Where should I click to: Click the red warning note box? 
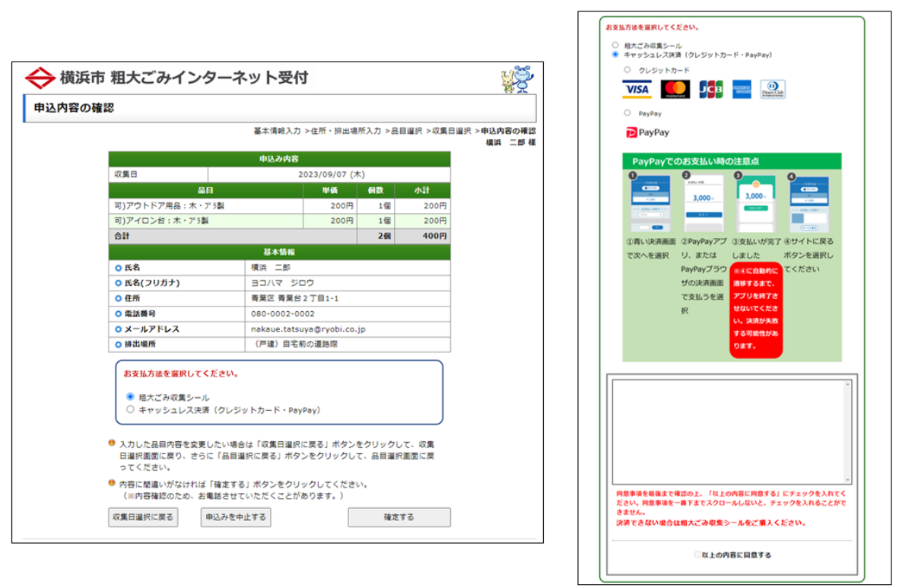[756, 310]
